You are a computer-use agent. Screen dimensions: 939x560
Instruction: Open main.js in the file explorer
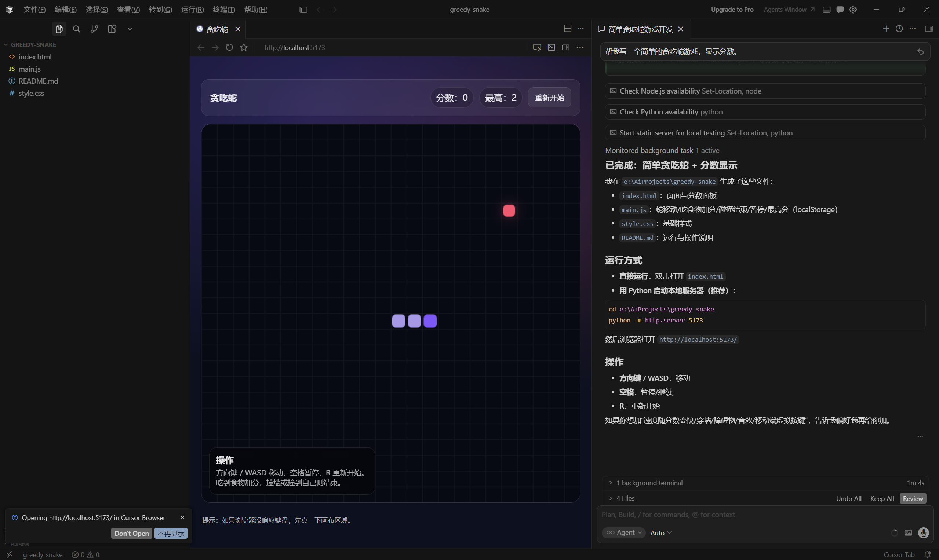(30, 69)
